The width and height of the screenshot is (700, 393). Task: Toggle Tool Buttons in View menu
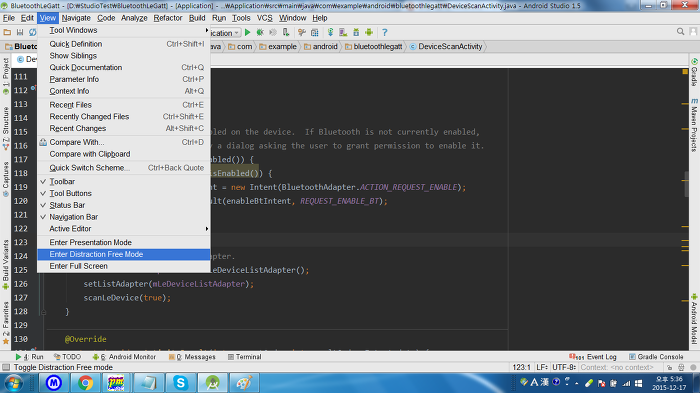click(x=124, y=193)
